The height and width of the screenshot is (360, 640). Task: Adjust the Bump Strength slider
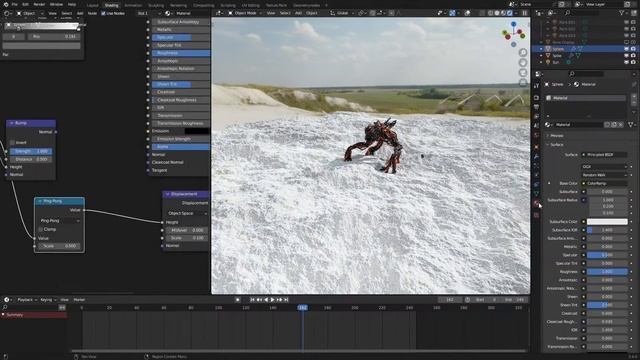(x=31, y=151)
